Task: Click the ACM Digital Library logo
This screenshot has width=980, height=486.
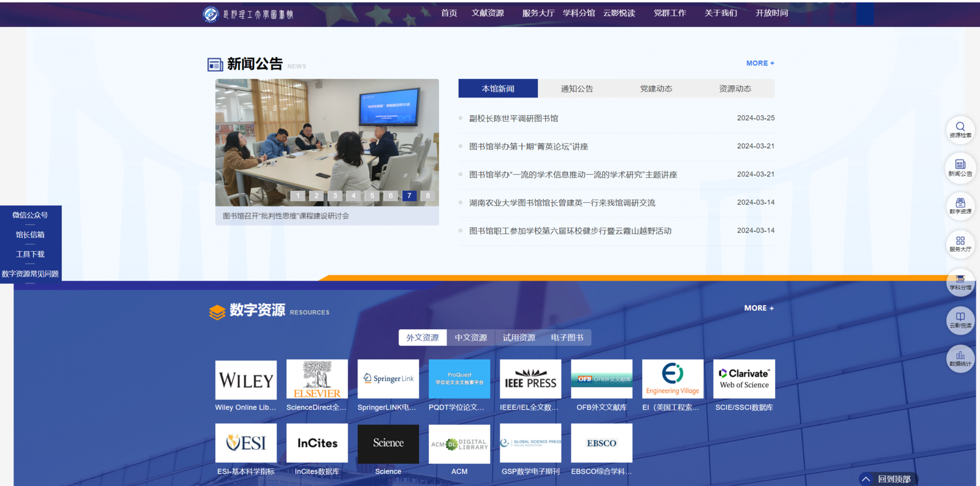Action: [x=459, y=443]
